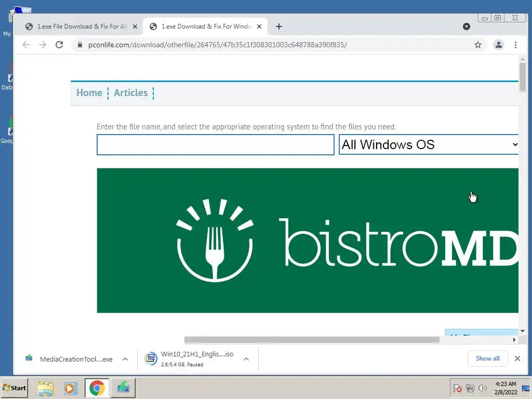532x399 pixels.
Task: Click the page scroll-down arrow
Action: (x=523, y=331)
